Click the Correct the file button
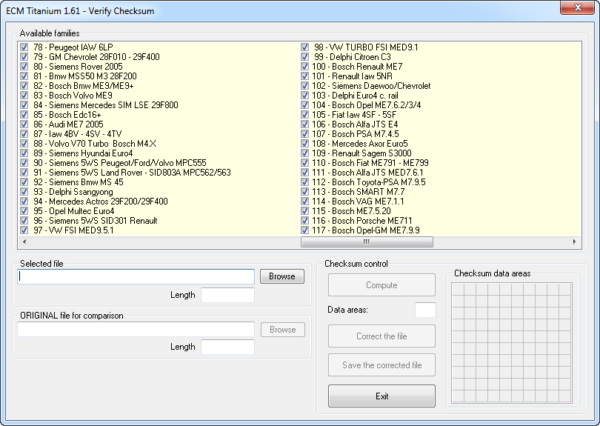The width and height of the screenshot is (600, 426). click(x=382, y=336)
